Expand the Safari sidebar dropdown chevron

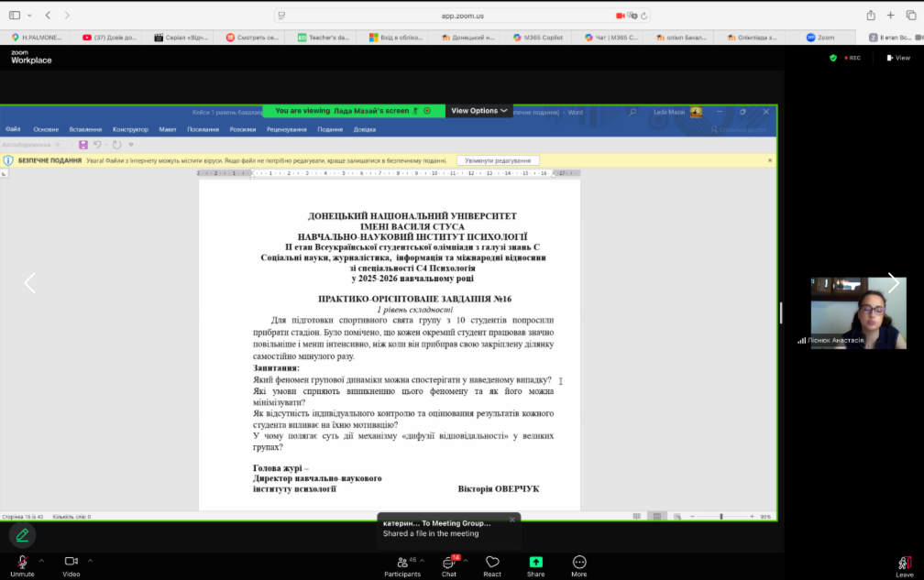point(29,16)
